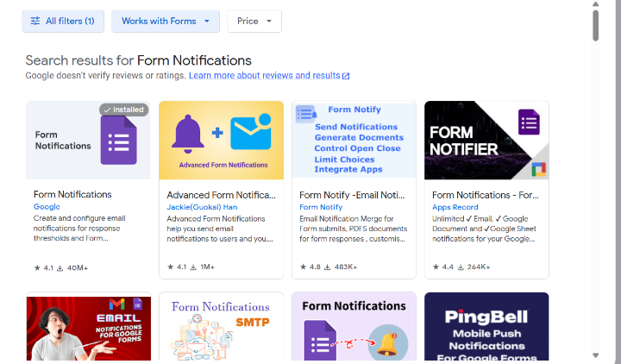The width and height of the screenshot is (621, 364).
Task: Click the Installed badge on Form Notifications
Action: click(123, 110)
